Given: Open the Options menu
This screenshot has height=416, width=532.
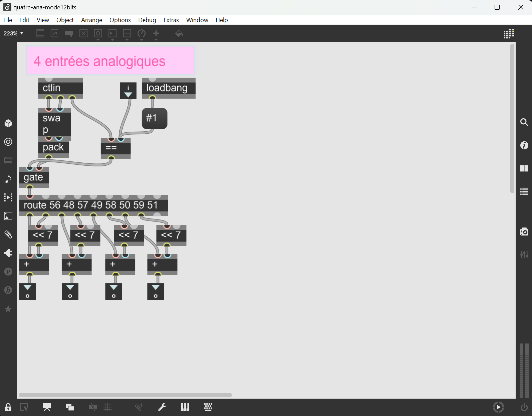Looking at the screenshot, I should point(120,20).
